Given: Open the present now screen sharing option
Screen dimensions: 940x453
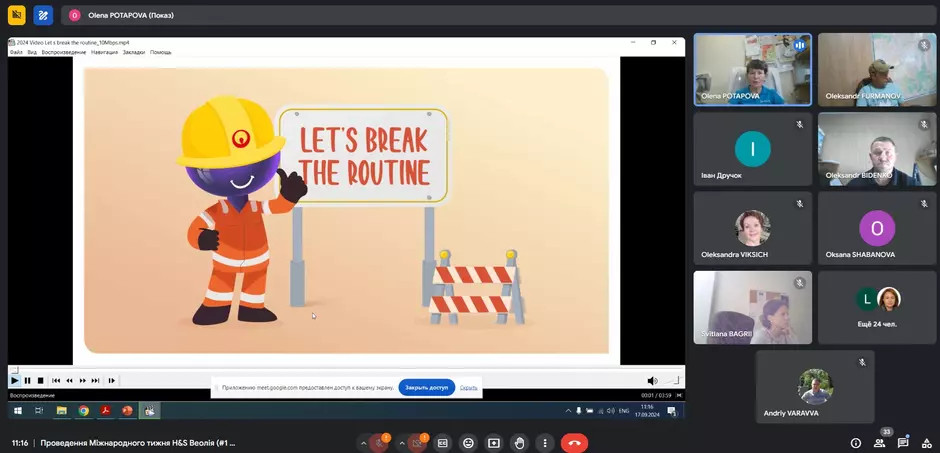Looking at the screenshot, I should pos(493,443).
